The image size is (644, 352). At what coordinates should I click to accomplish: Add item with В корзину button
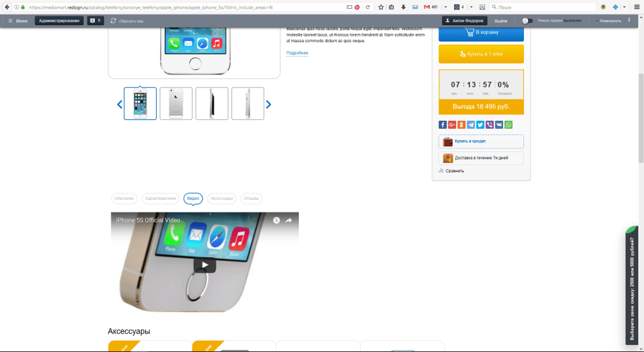click(481, 33)
